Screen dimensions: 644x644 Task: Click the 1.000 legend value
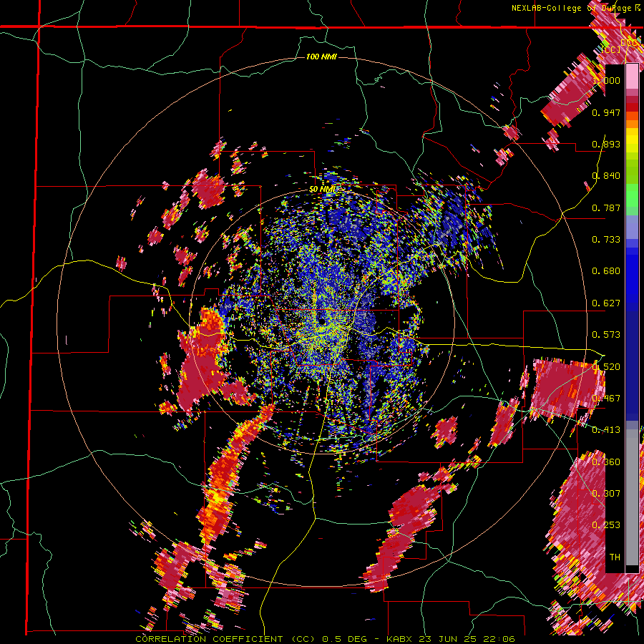click(x=606, y=80)
